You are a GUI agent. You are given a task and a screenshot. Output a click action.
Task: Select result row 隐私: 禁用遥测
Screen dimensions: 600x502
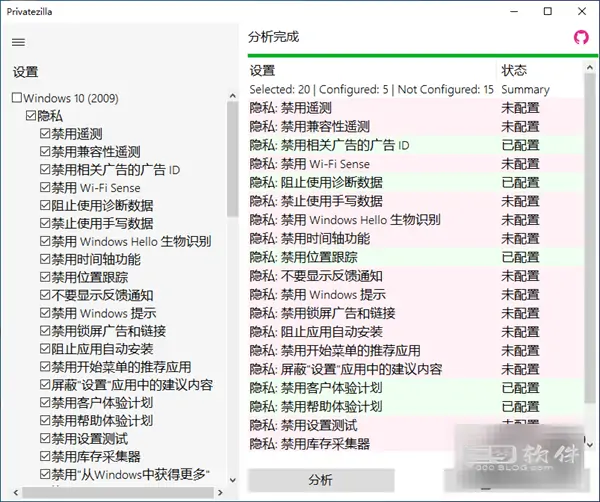coord(416,108)
